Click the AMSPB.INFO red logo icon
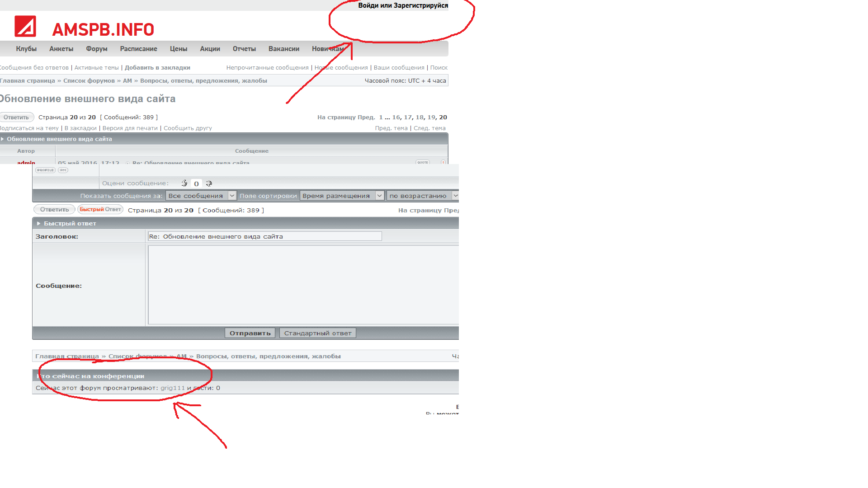Screen dimensions: 868x488 tap(25, 26)
